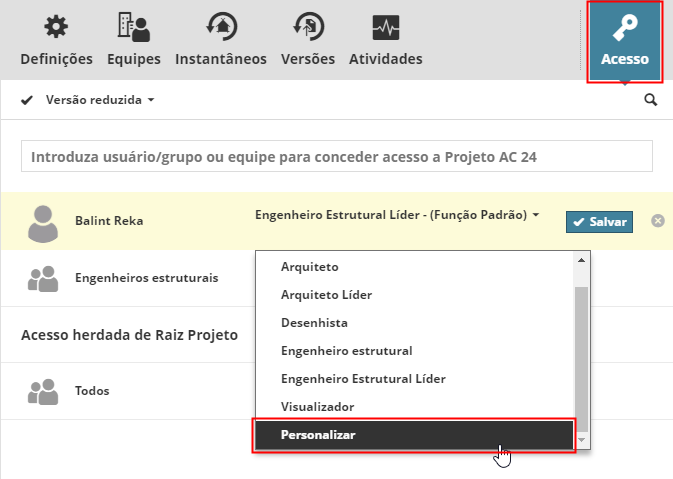Click the Todos group icon
Image resolution: width=673 pixels, height=479 pixels.
(x=43, y=391)
